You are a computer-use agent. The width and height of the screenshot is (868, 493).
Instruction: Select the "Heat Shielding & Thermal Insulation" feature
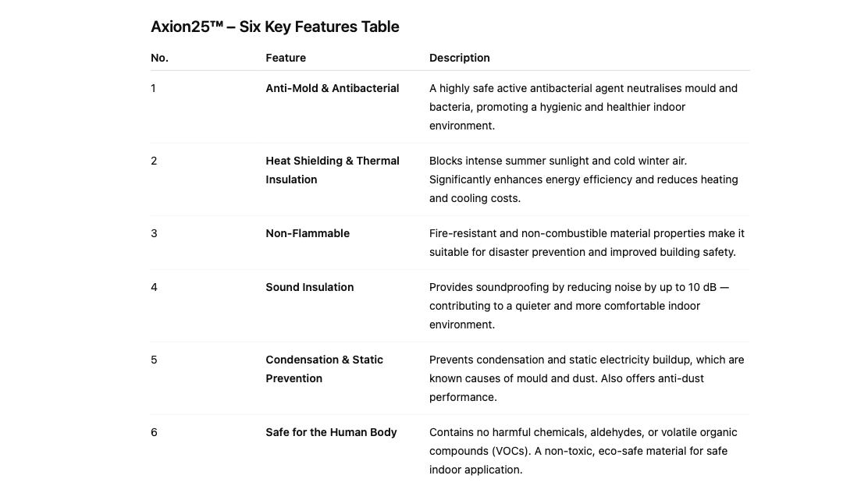point(333,170)
